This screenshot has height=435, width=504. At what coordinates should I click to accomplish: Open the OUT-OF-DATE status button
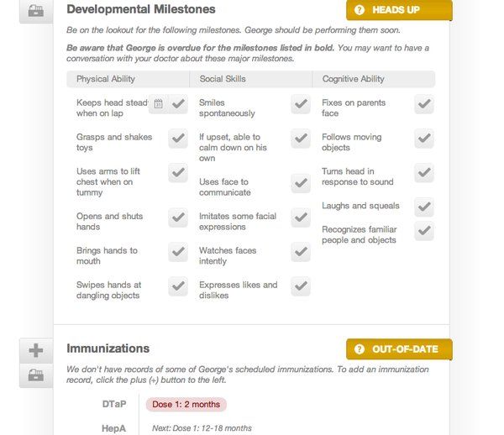tap(399, 349)
